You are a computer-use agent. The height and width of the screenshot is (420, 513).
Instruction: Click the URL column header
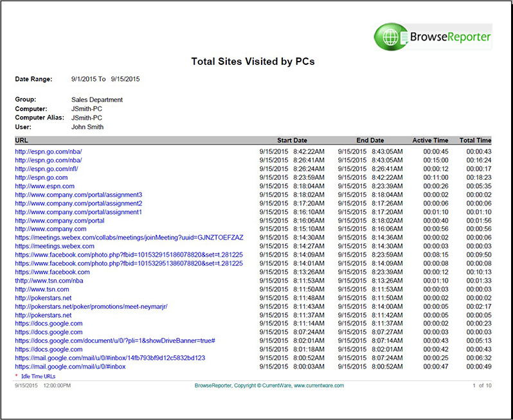(x=22, y=140)
